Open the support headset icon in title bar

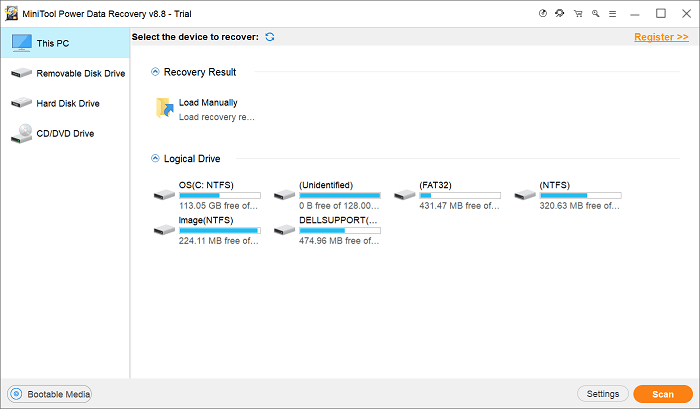[559, 13]
